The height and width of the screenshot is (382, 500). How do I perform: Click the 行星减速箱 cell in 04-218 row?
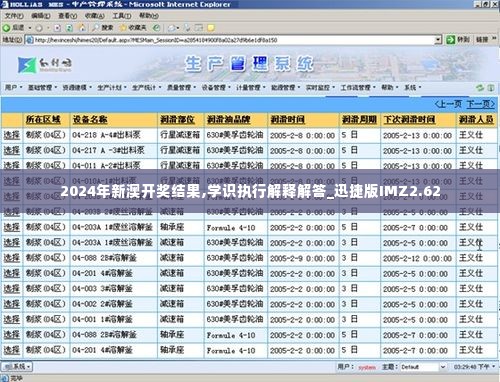[180, 135]
